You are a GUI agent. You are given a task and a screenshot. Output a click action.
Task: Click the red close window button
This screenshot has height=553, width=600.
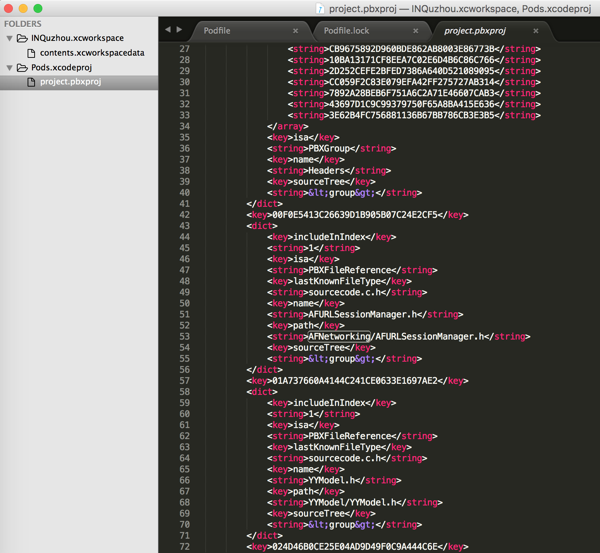8,8
